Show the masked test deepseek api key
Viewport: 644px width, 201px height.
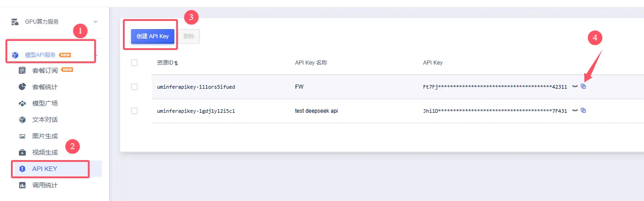[x=575, y=110]
